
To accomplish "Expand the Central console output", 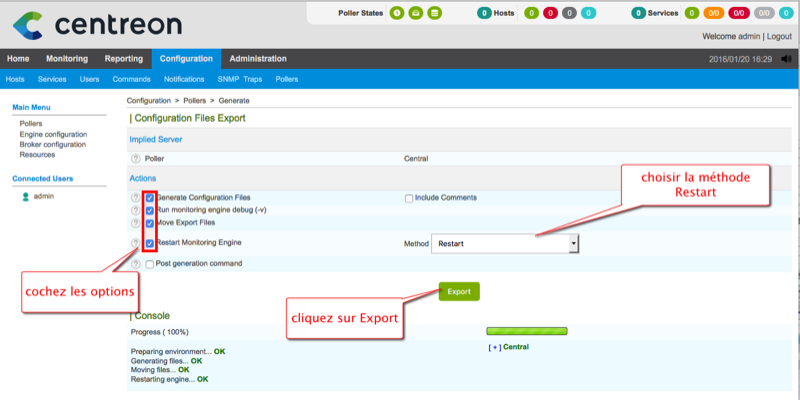I will (x=494, y=348).
